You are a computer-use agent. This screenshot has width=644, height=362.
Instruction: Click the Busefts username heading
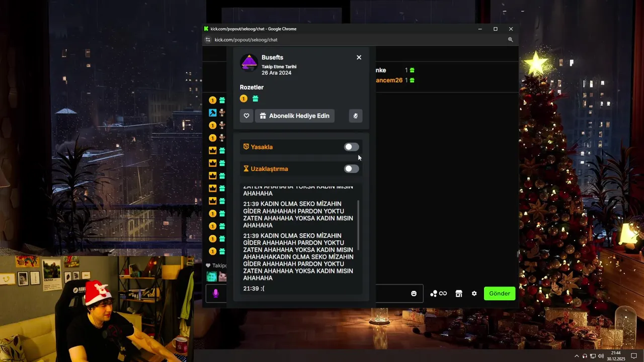click(272, 57)
